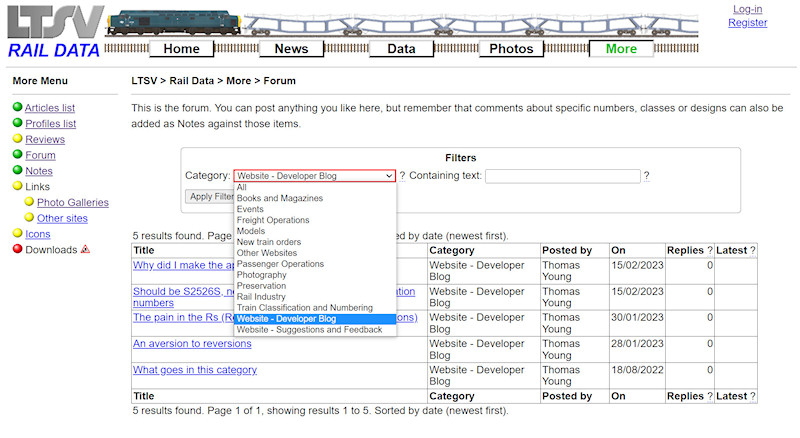The height and width of the screenshot is (438, 800).
Task: Click the help question mark after Containing text field
Action: tap(646, 176)
